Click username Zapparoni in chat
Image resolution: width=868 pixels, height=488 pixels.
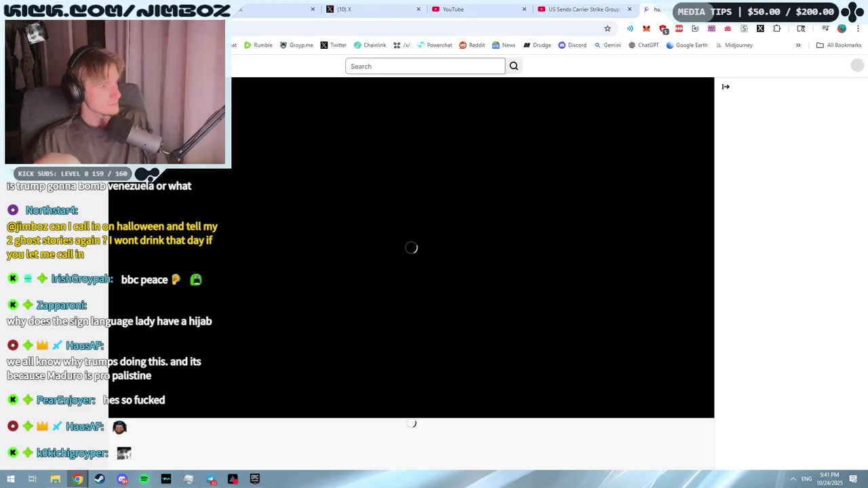pos(62,306)
